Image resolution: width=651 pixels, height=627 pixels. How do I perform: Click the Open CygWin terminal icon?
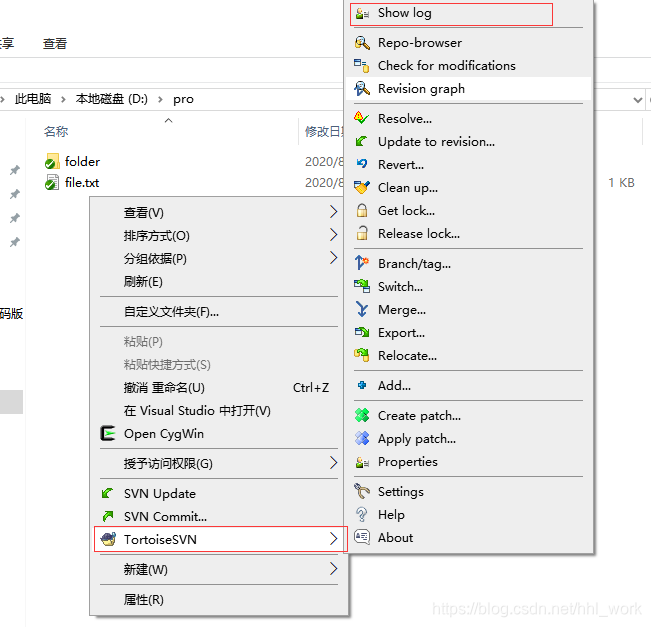coord(108,433)
